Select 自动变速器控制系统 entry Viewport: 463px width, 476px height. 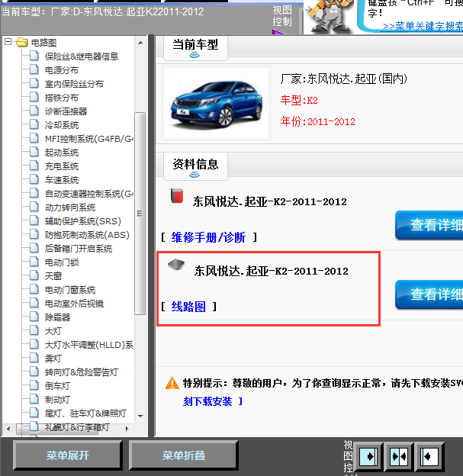(88, 194)
